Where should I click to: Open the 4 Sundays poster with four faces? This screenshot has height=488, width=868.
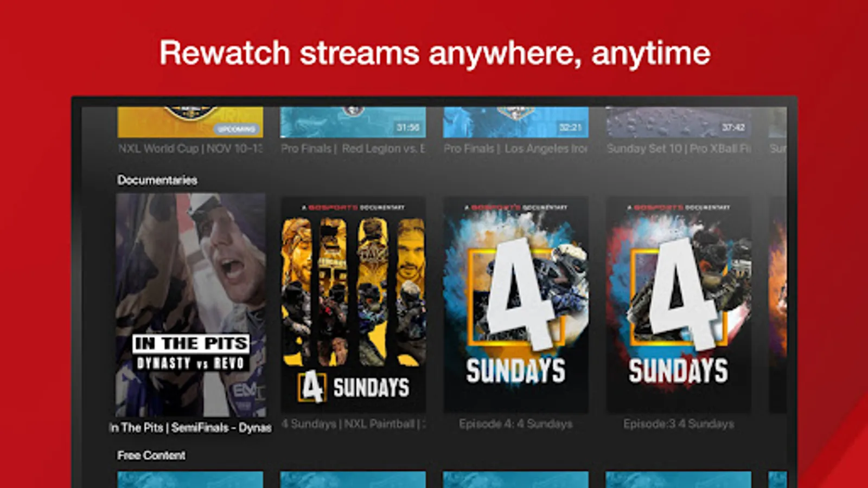(x=353, y=305)
